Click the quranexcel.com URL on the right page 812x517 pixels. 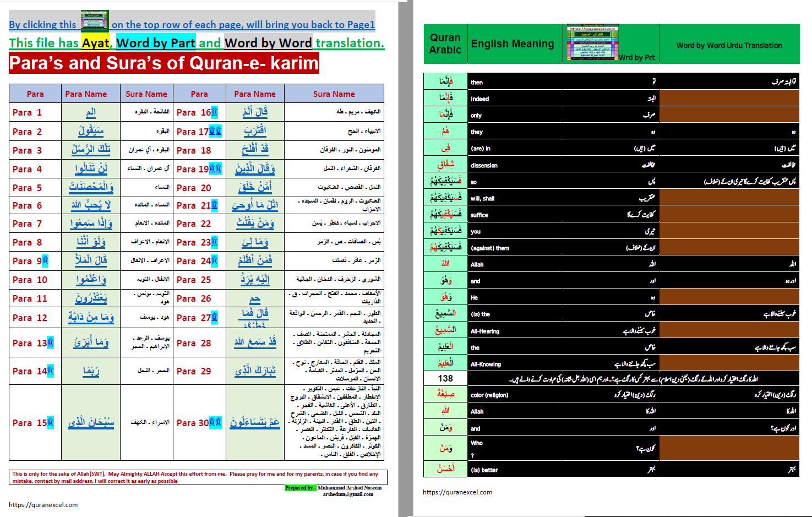tap(457, 492)
